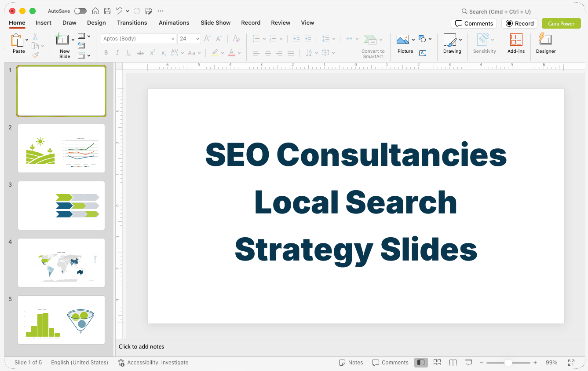Click Decrease Font Size icon
The width and height of the screenshot is (588, 371).
click(x=219, y=39)
